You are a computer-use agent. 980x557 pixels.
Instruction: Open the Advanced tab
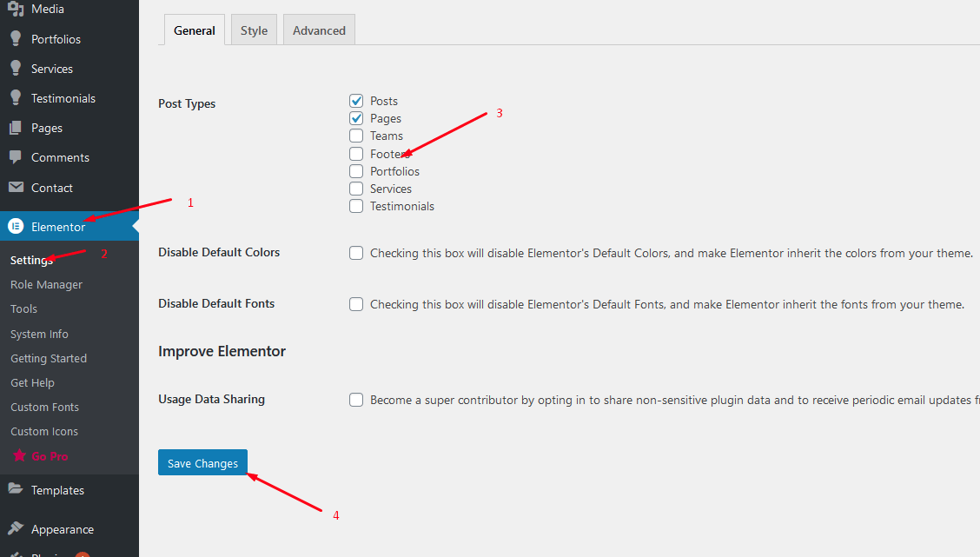pos(319,30)
